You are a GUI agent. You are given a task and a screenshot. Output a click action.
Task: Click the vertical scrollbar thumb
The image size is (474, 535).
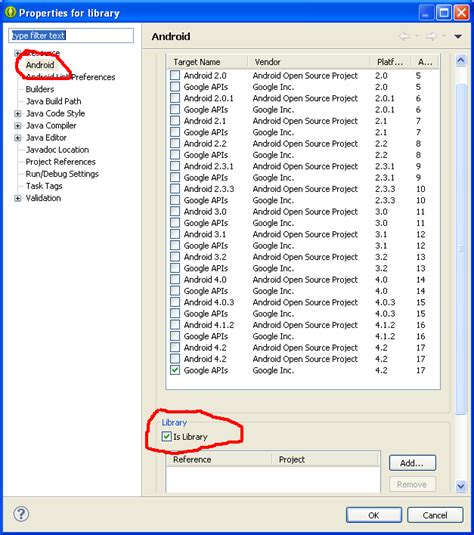[x=461, y=249]
